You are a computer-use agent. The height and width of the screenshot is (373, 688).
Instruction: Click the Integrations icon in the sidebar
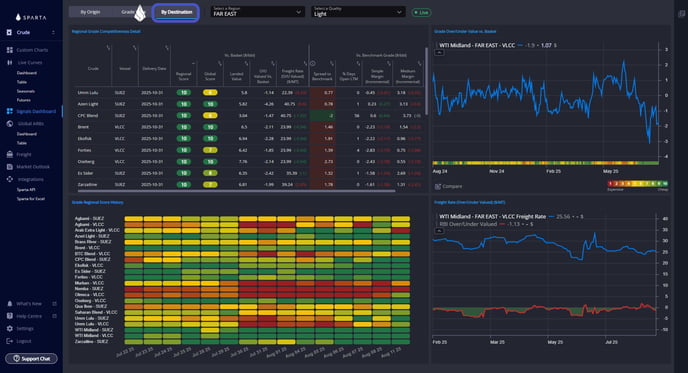pyautogui.click(x=10, y=179)
